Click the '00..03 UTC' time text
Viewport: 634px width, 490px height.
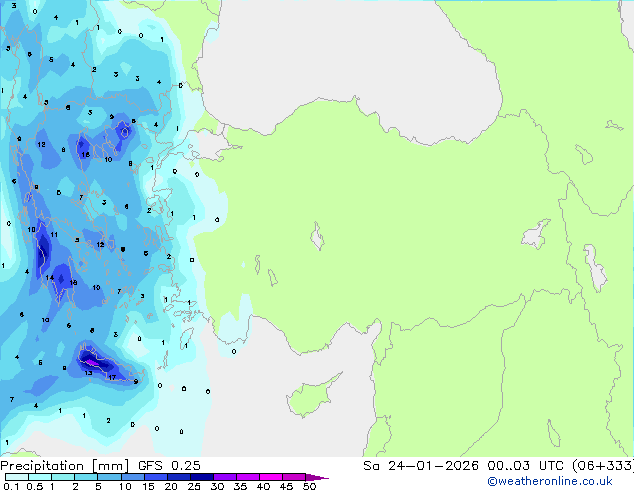(525, 466)
